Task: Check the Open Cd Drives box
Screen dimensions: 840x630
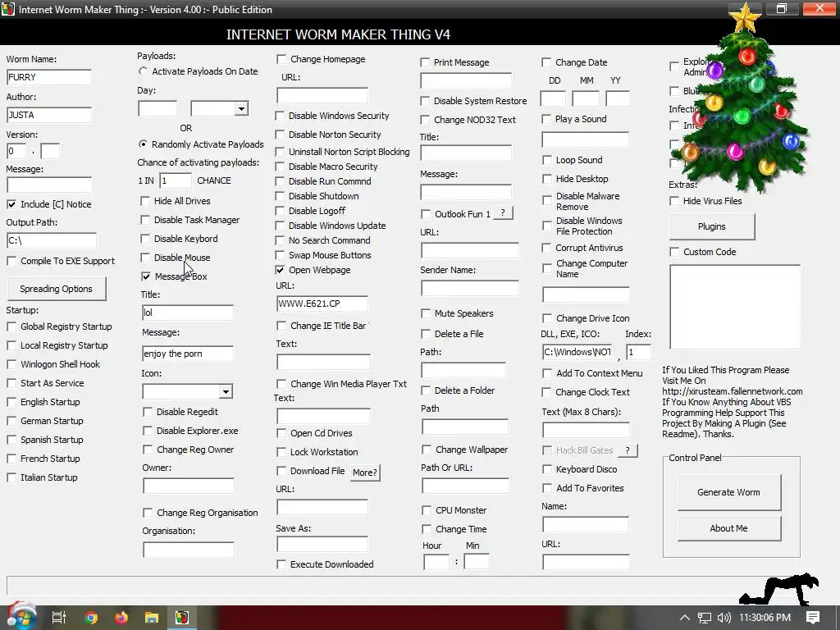Action: click(281, 433)
